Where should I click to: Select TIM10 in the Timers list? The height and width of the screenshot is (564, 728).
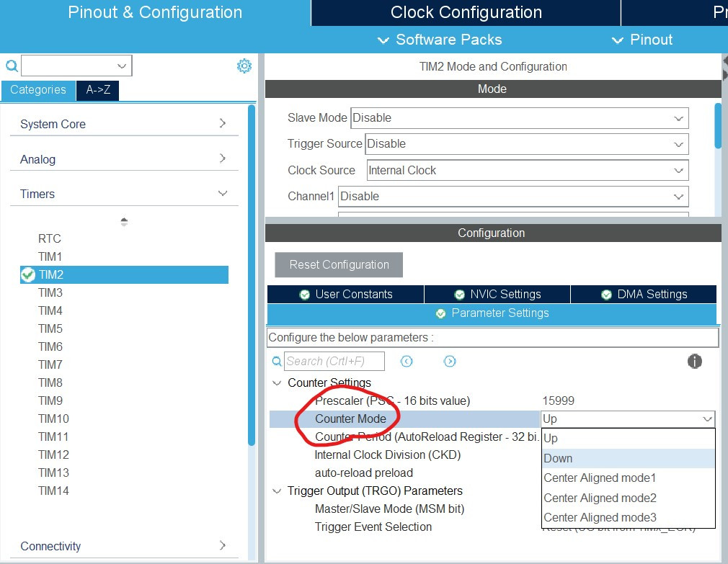point(53,418)
